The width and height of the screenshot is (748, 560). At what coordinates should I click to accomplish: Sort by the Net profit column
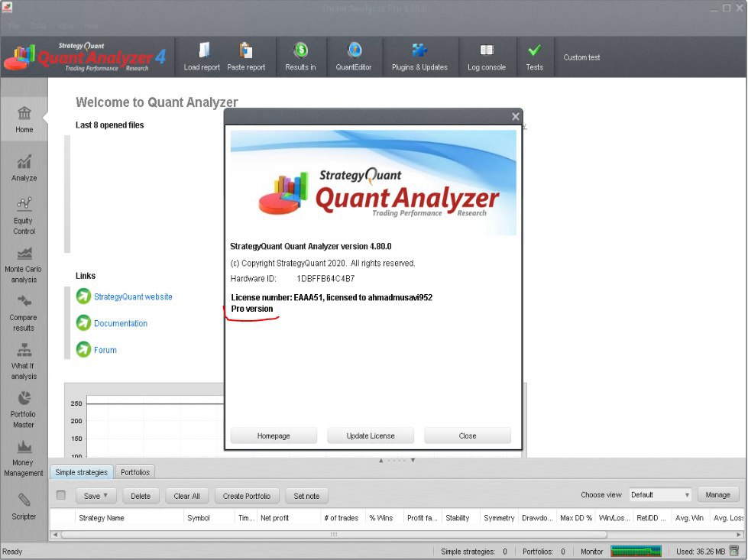289,518
